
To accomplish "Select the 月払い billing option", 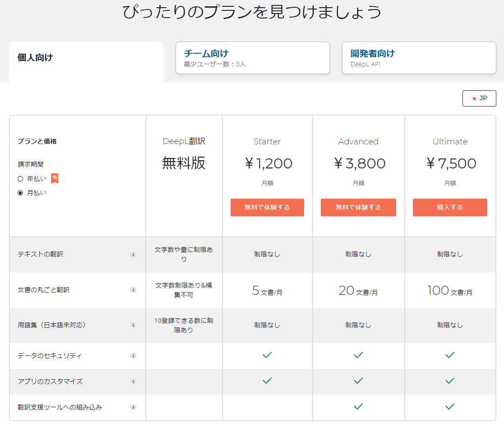I will click(20, 193).
